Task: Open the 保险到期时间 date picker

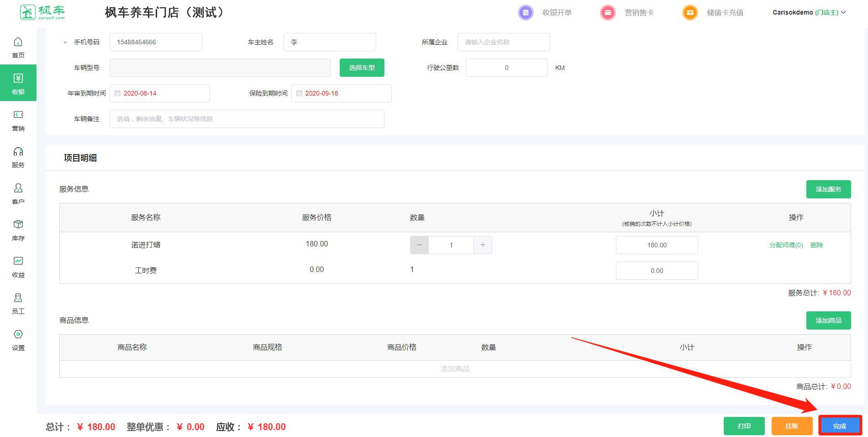Action: pyautogui.click(x=341, y=93)
